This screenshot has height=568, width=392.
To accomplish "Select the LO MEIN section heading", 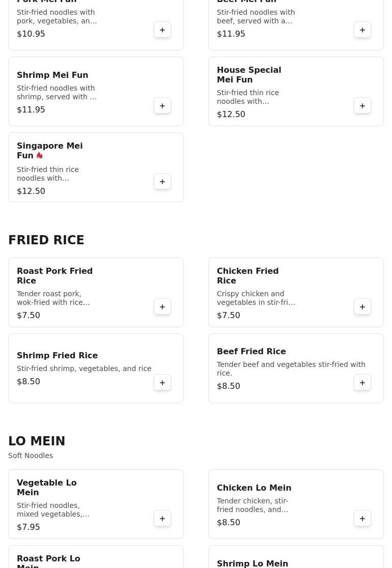I will pos(37,441).
